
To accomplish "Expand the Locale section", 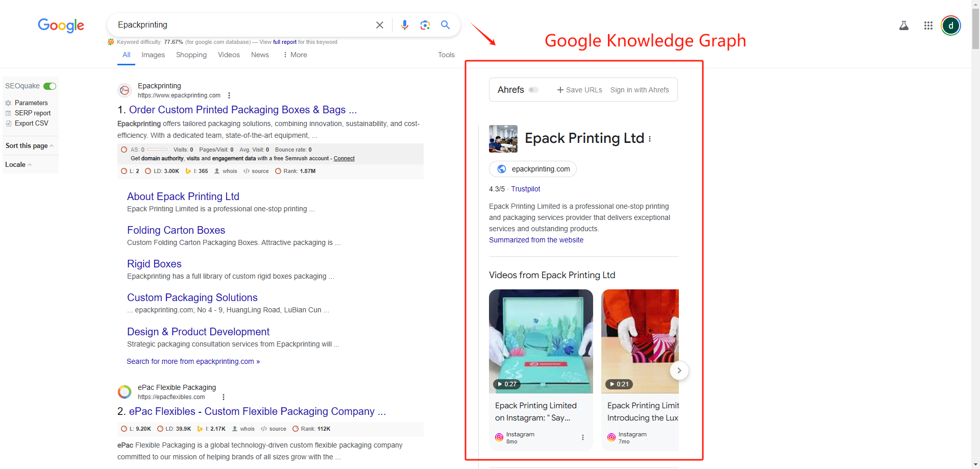I will (x=29, y=164).
